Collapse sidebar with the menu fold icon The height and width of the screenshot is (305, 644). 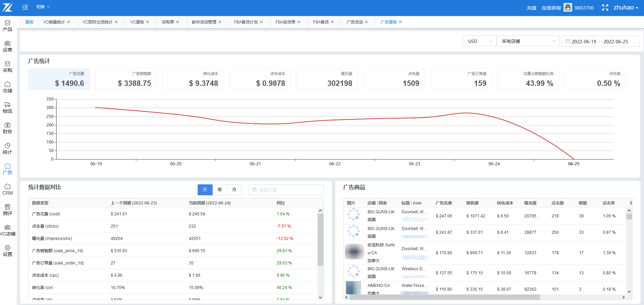coord(25,7)
